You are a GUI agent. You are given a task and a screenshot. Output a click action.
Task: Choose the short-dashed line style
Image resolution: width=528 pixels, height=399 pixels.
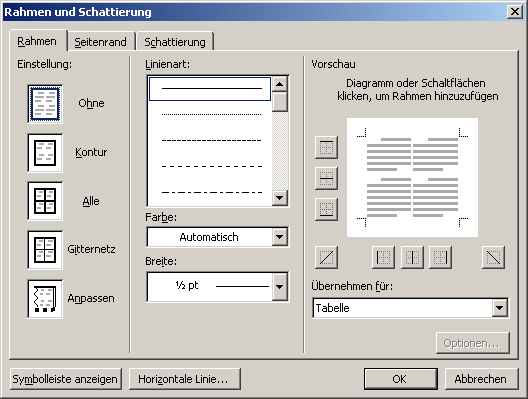click(x=210, y=140)
